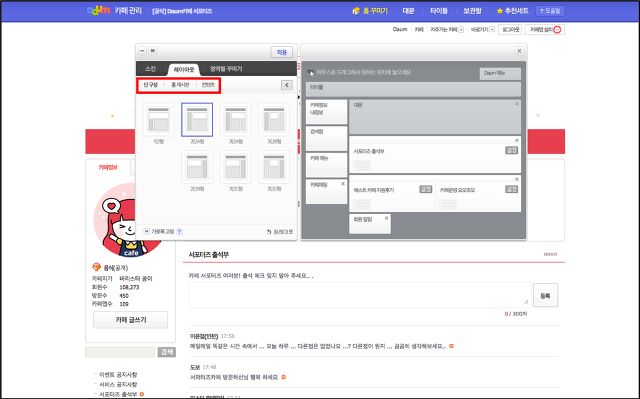Toggle the 가로폭 고정 checkbox

147,231
